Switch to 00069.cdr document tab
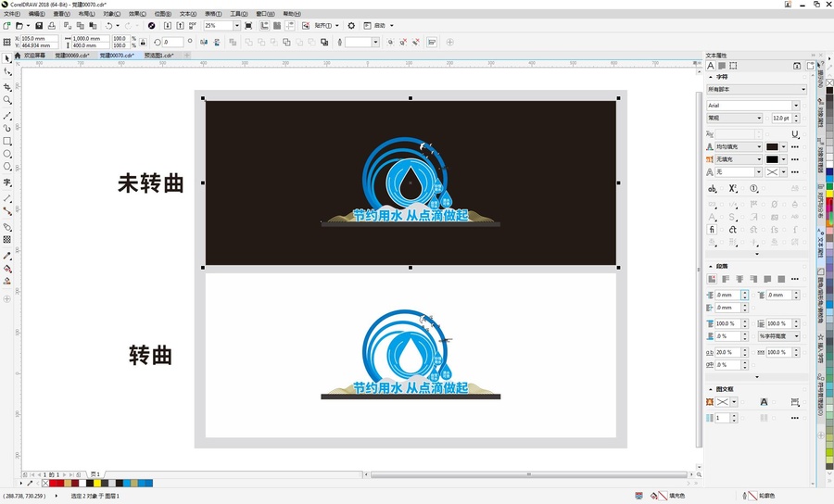Screen dimensions: 834x504 (71, 56)
